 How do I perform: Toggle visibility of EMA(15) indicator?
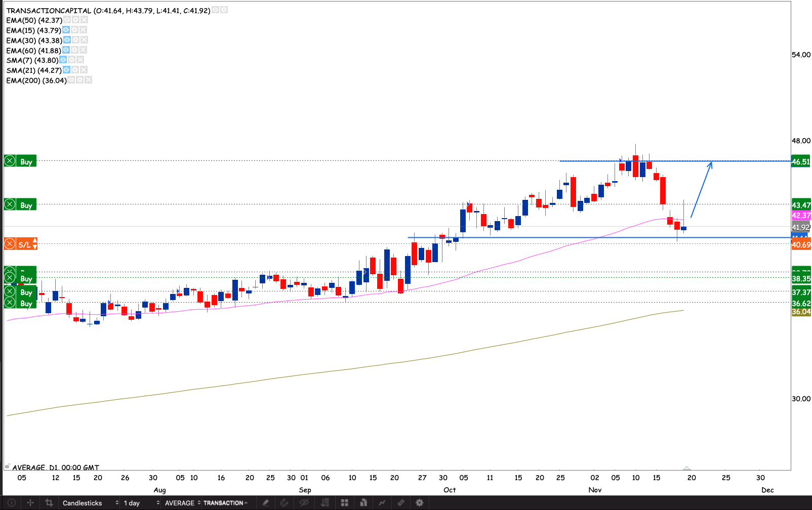(66, 30)
